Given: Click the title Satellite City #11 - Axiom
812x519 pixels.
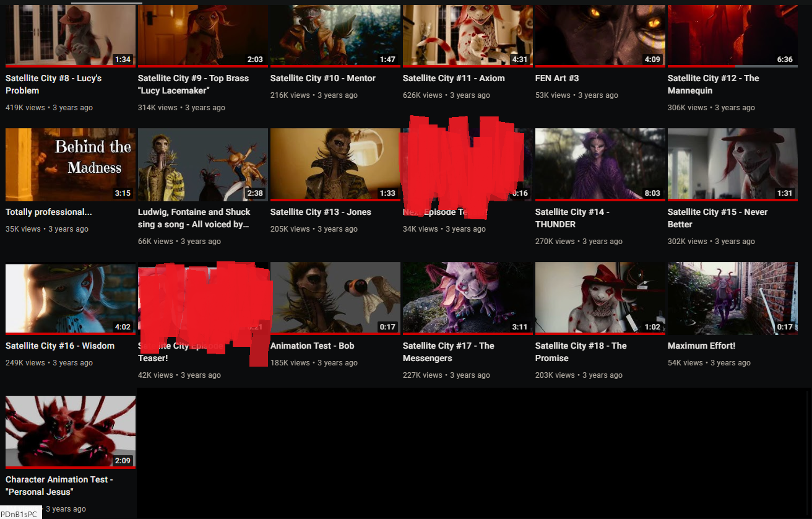Looking at the screenshot, I should [454, 78].
